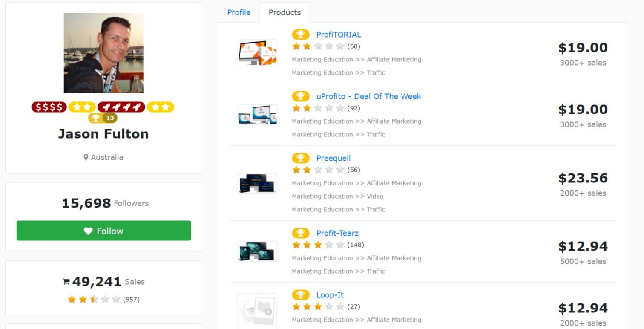The image size is (644, 329).
Task: Click the red dollar-signs badge under the photo
Action: (49, 107)
